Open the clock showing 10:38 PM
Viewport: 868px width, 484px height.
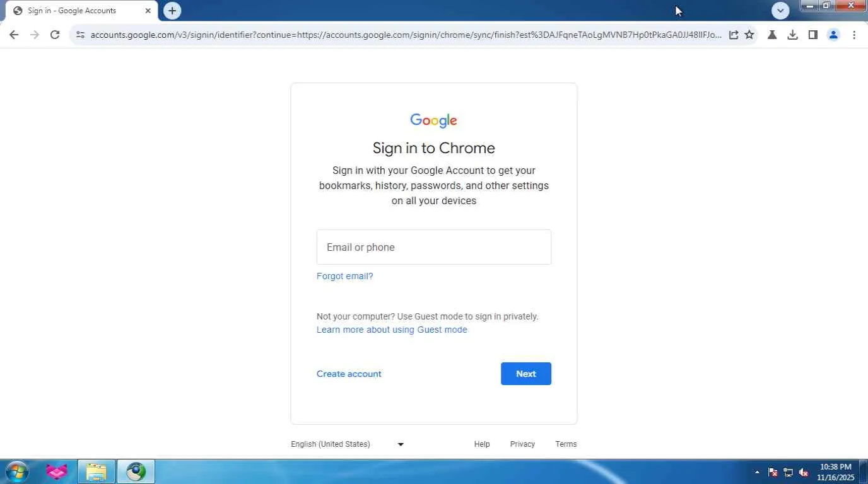[x=836, y=472]
